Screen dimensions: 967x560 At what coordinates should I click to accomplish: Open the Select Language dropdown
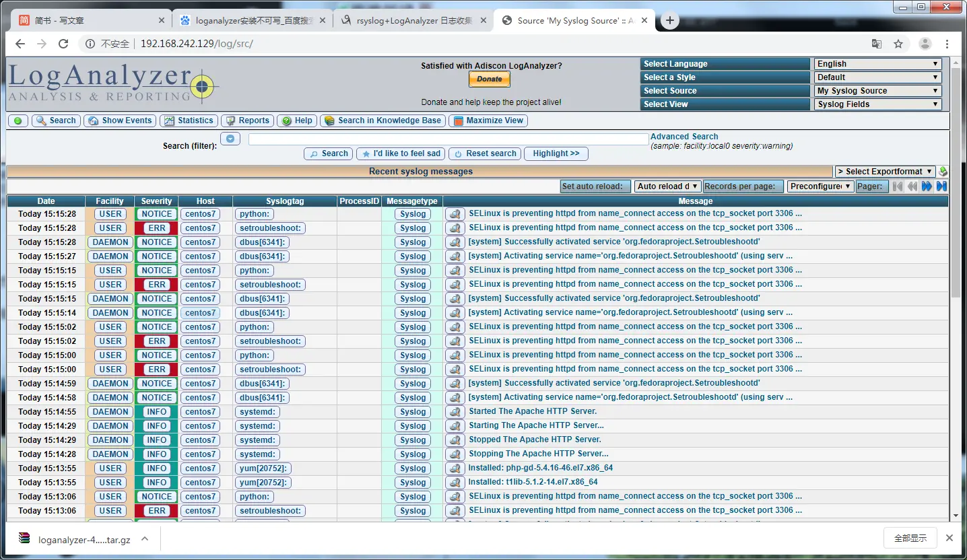(x=878, y=64)
